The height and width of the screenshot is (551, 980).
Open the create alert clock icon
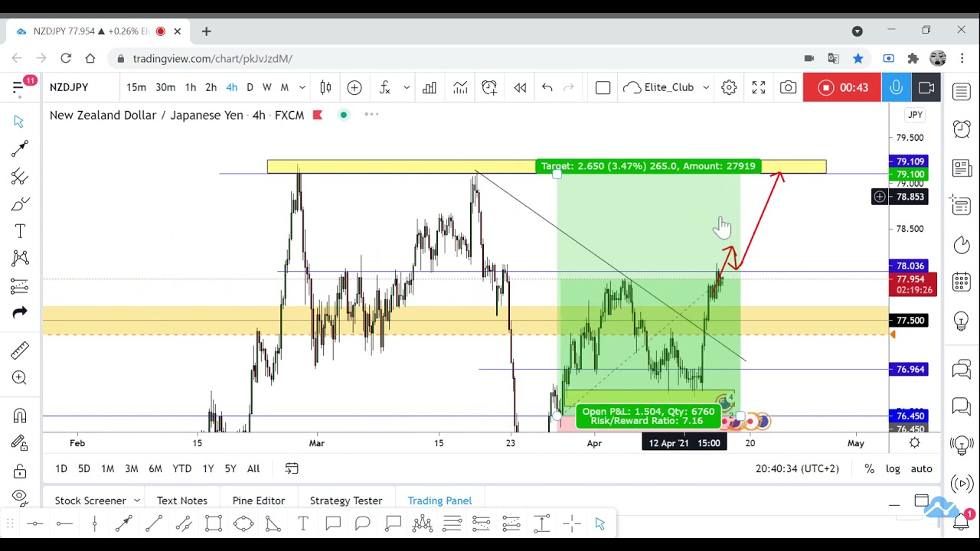(x=489, y=87)
